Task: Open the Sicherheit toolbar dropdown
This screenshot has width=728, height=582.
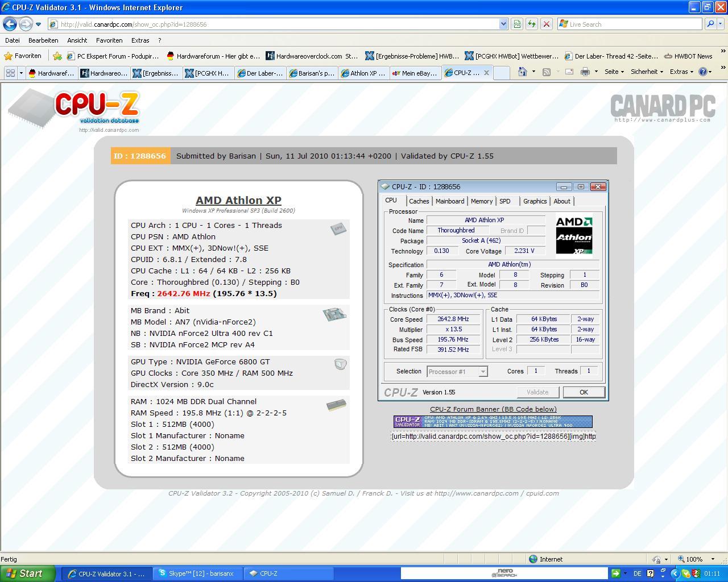Action: 647,72
